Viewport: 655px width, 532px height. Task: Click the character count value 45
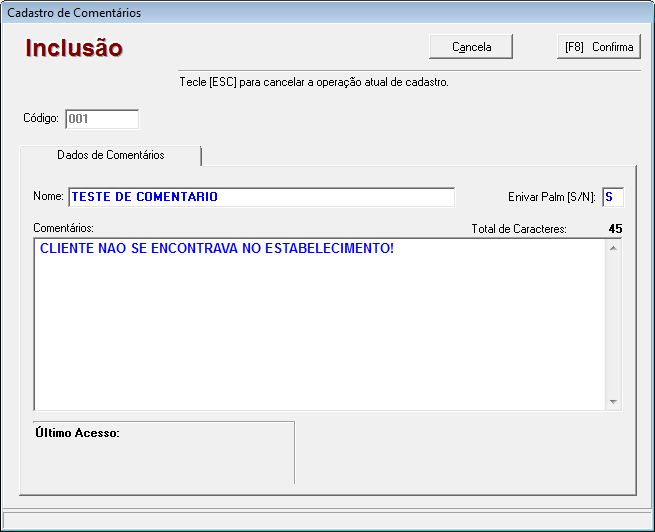point(615,229)
